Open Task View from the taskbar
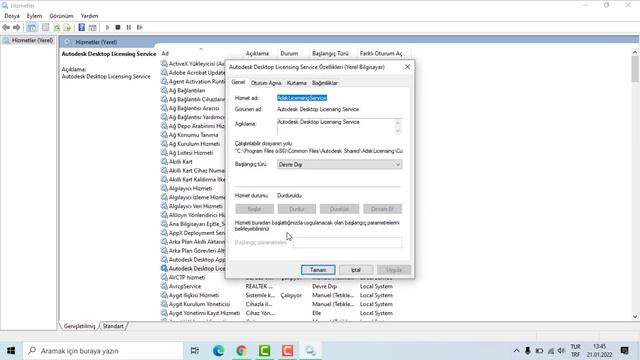Image resolution: width=640 pixels, height=360 pixels. (195, 351)
